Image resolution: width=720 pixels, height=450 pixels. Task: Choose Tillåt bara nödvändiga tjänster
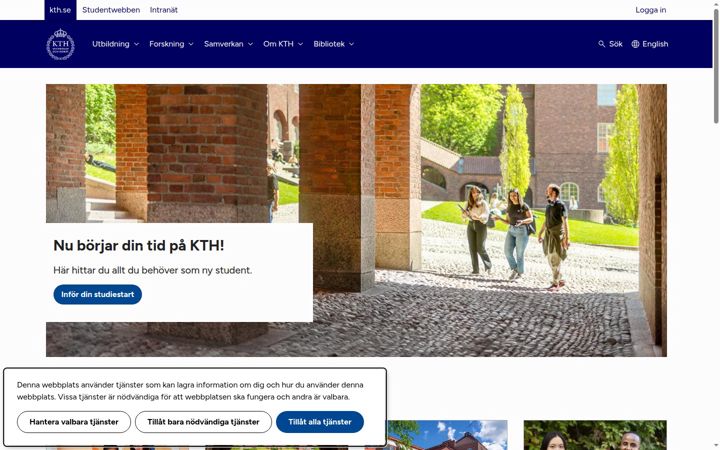(x=203, y=422)
